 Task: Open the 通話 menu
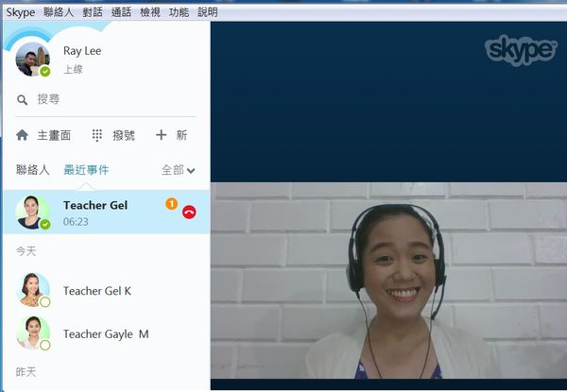pos(121,12)
